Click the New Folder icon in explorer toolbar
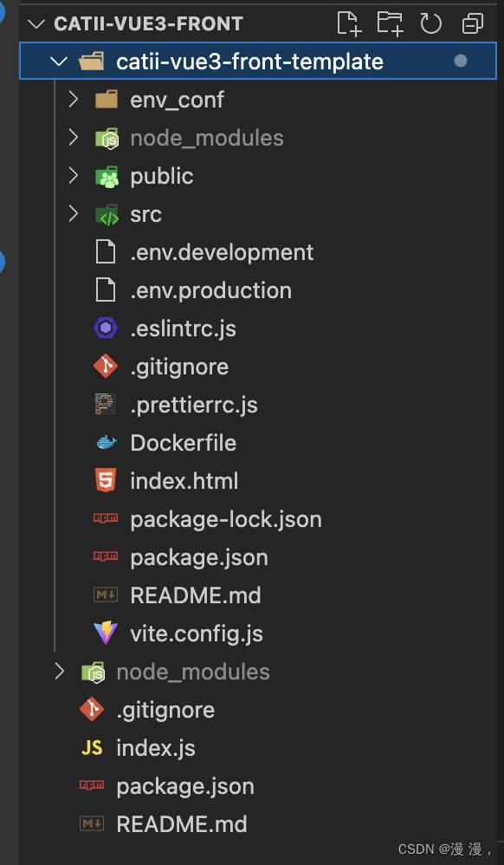Screen dimensions: 504x865 tap(390, 23)
